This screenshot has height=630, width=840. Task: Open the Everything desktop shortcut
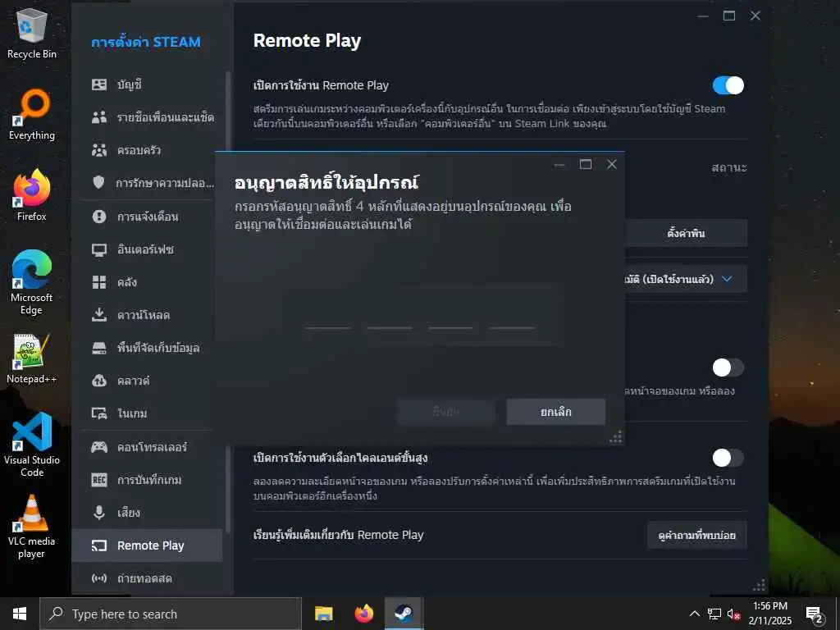tap(32, 114)
